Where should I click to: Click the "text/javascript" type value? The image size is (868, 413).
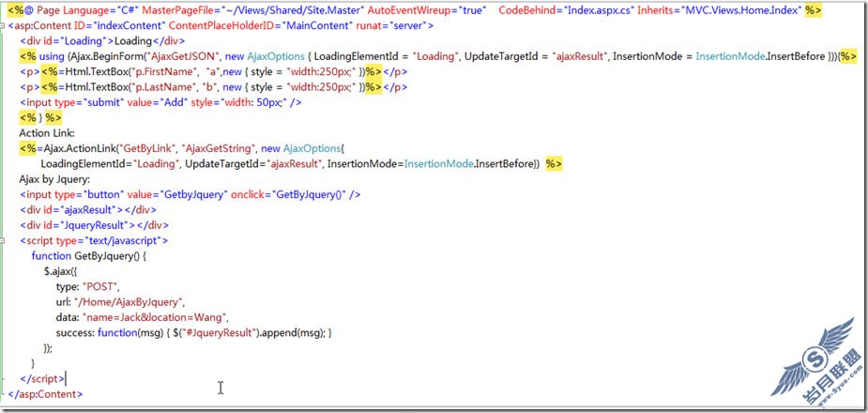pyautogui.click(x=122, y=241)
